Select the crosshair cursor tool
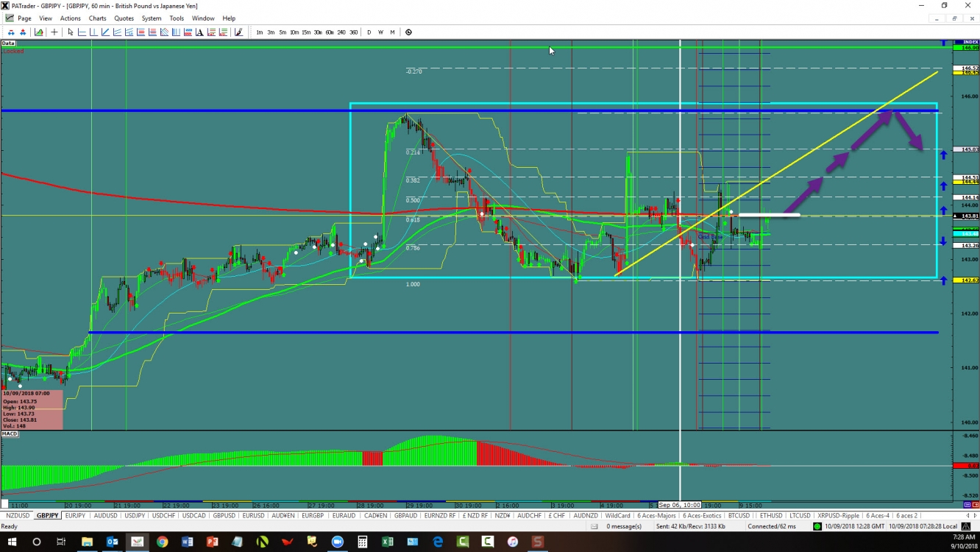This screenshot has width=980, height=552. 54,32
